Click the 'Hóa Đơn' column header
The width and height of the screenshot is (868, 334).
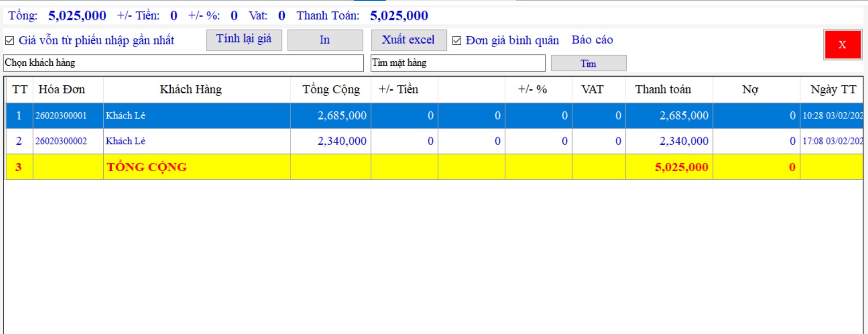coord(62,90)
